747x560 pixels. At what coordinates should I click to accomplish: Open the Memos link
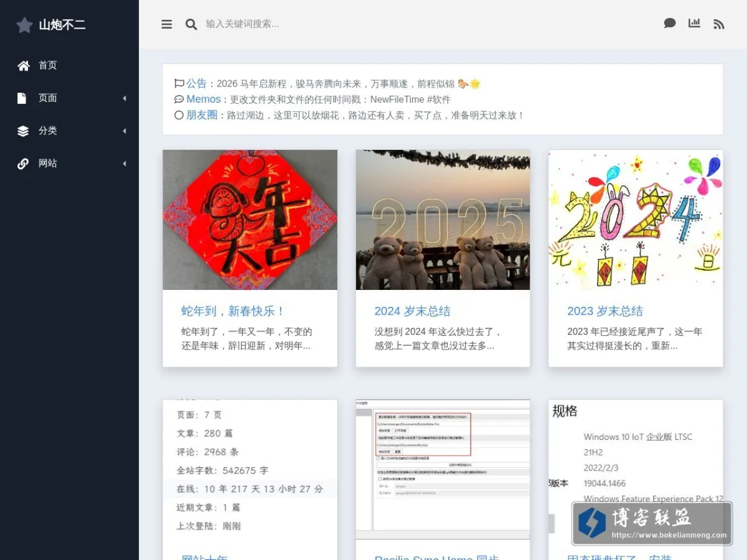click(x=204, y=99)
